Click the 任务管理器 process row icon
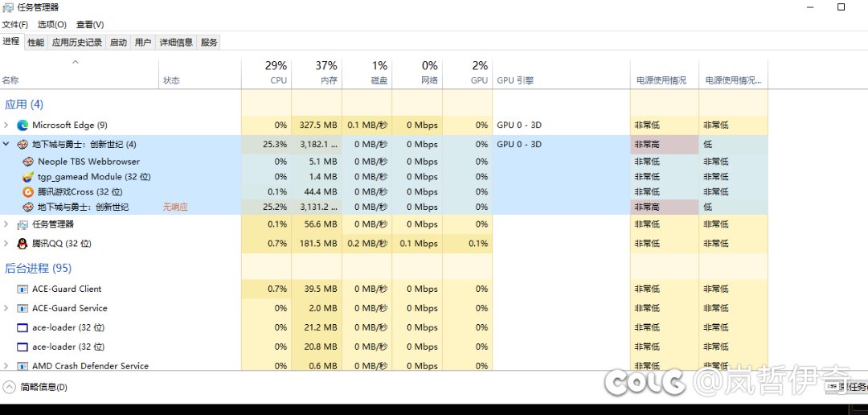This screenshot has width=868, height=415. 23,224
